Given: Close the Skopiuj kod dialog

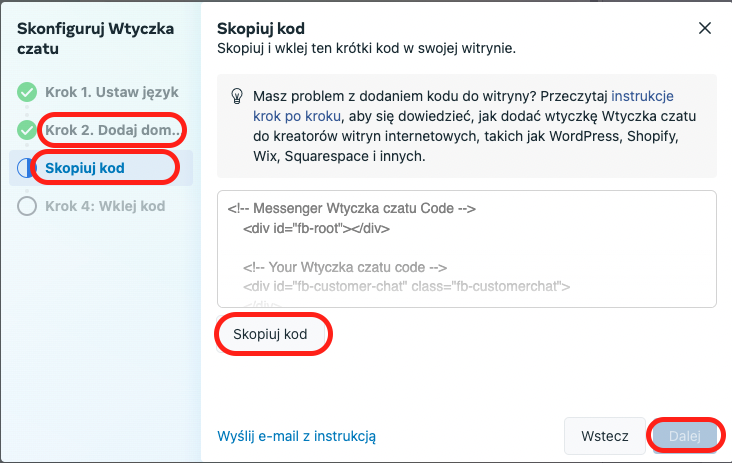Looking at the screenshot, I should click(x=704, y=28).
